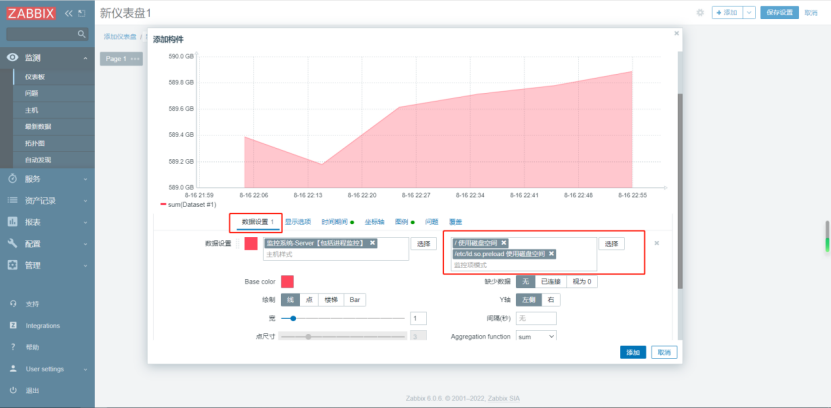
Task: Switch to the 图例 tab
Action: 401,222
